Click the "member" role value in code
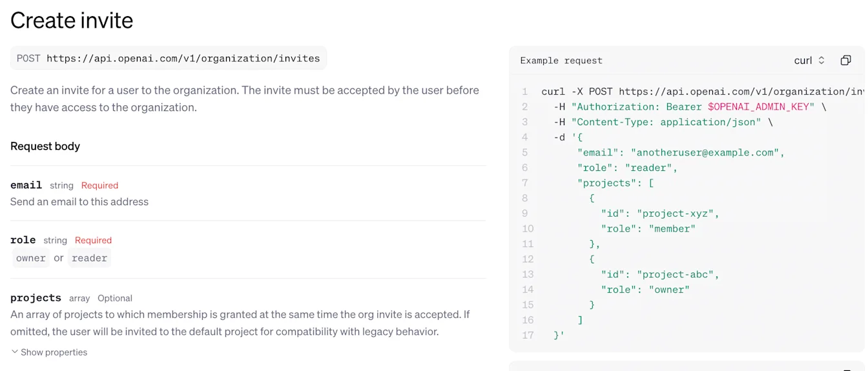868x371 pixels. point(672,228)
